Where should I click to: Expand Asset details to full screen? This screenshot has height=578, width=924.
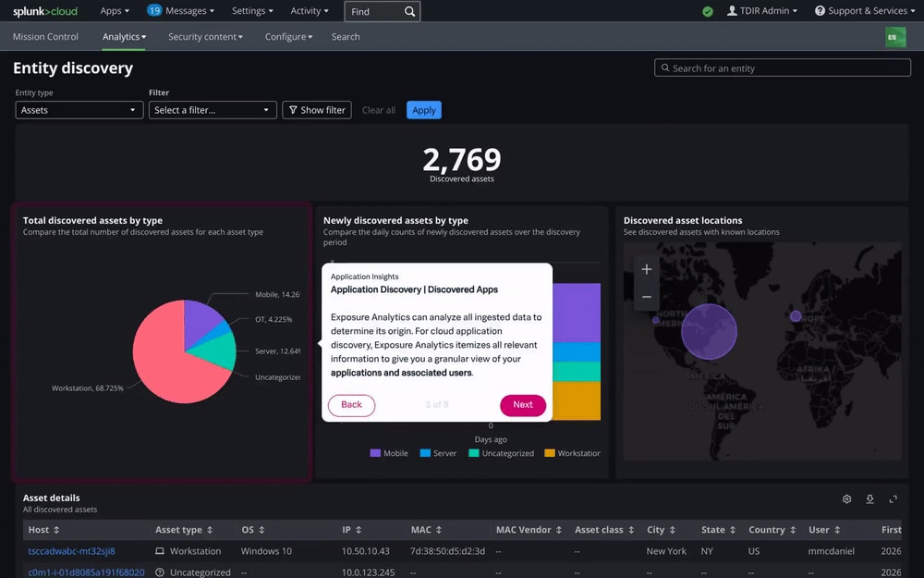coord(894,499)
